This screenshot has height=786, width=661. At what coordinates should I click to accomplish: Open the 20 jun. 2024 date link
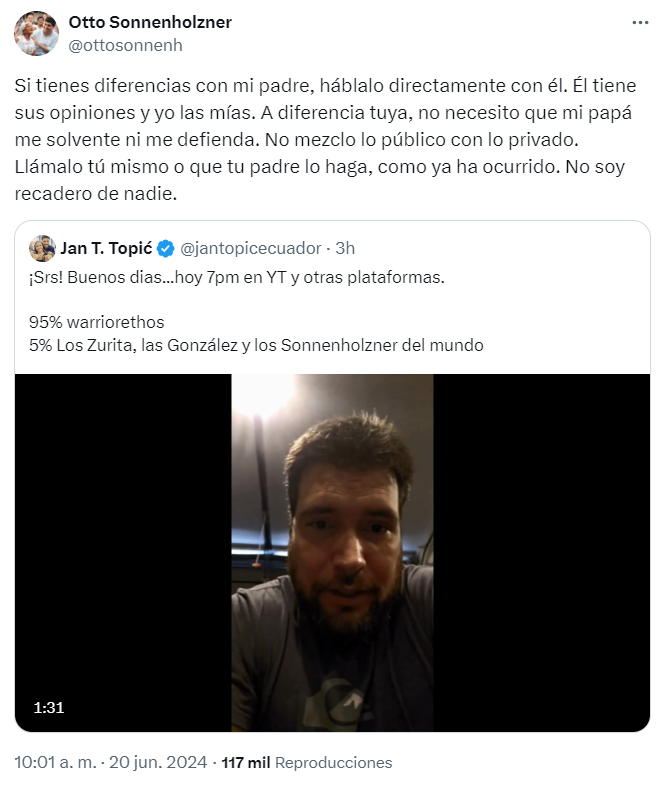click(158, 762)
